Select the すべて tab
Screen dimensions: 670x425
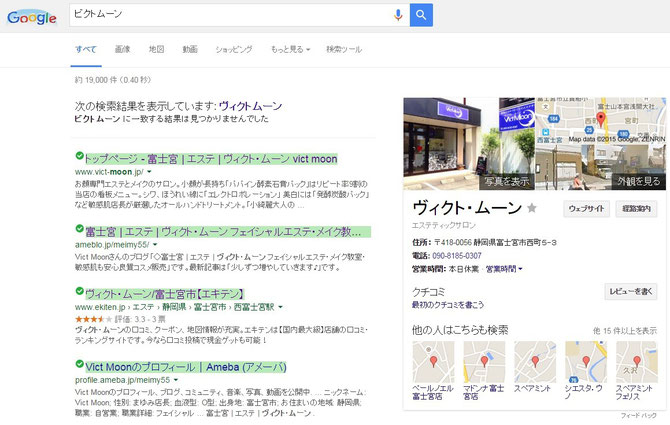86,49
